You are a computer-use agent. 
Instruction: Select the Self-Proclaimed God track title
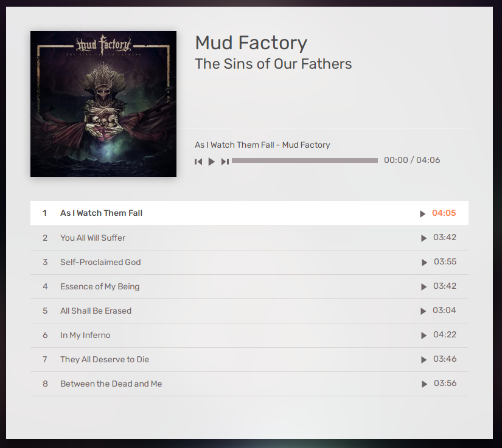tap(100, 262)
